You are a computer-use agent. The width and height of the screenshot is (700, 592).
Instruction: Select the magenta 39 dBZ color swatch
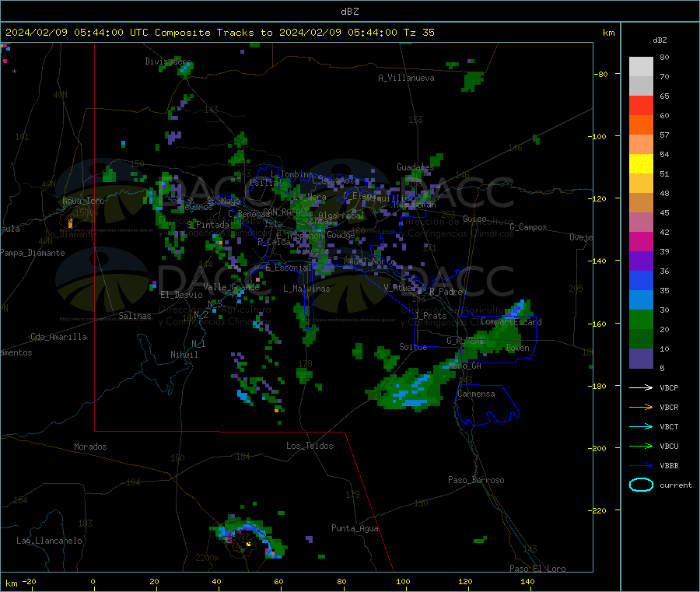point(641,241)
